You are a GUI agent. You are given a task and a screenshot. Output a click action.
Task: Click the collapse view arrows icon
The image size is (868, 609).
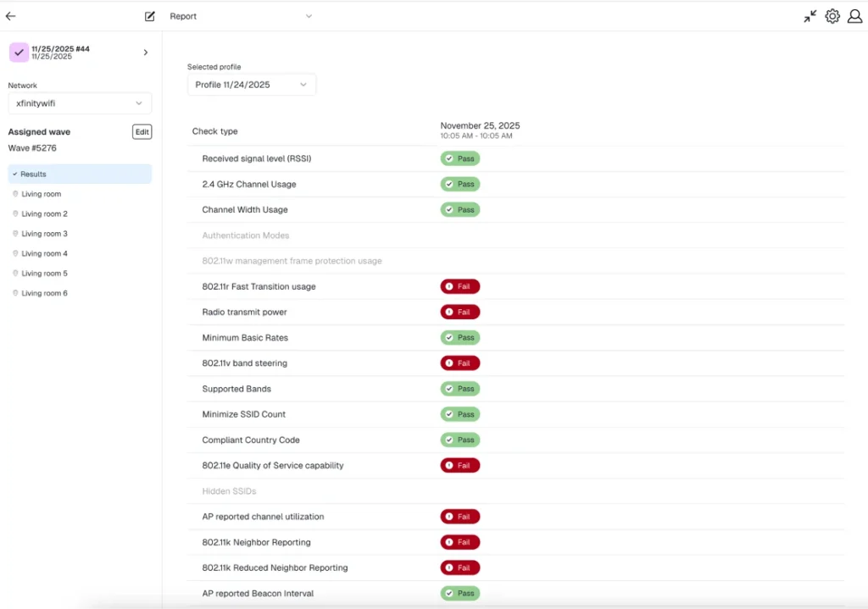[x=810, y=16]
